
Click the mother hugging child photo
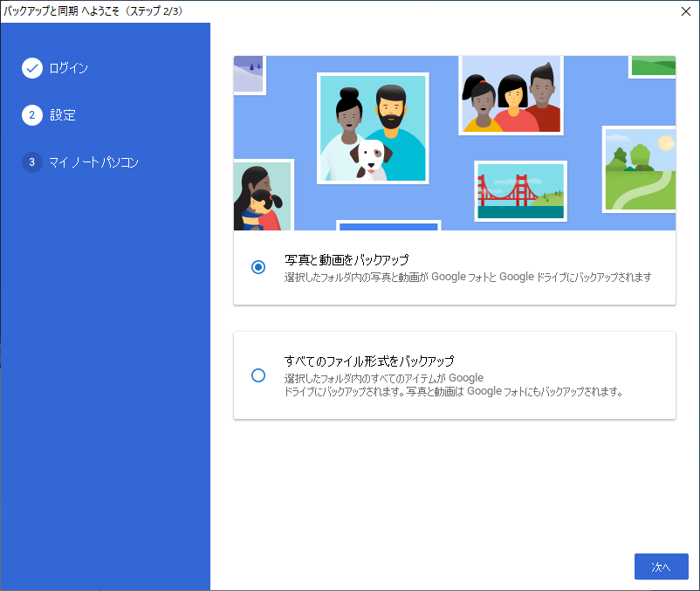(264, 195)
